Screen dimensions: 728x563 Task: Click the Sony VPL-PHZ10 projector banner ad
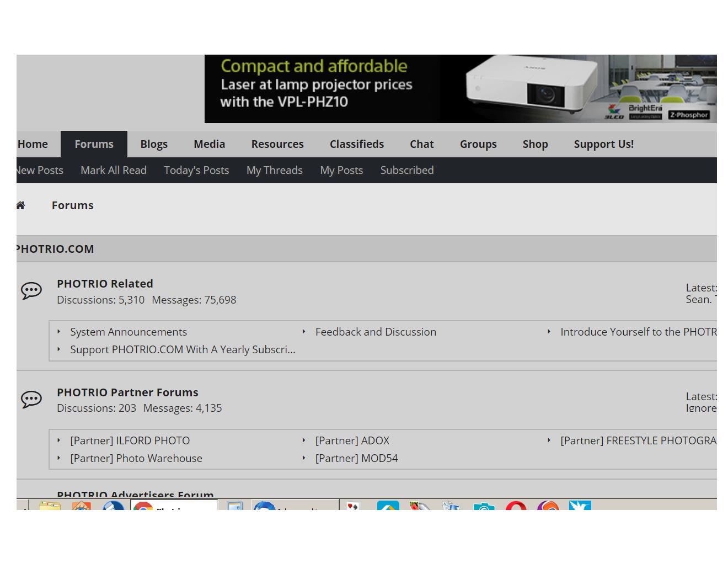coord(460,89)
